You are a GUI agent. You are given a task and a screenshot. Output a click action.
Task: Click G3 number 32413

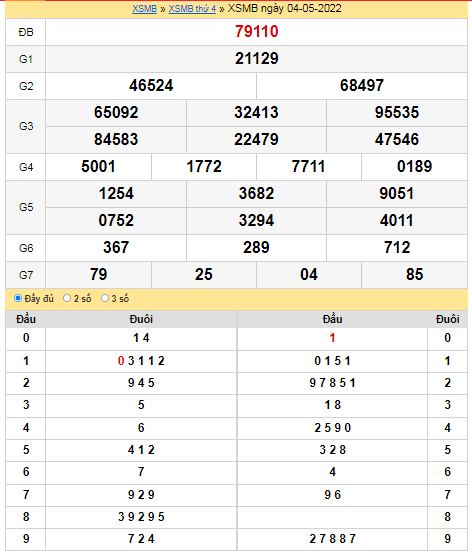tap(256, 113)
